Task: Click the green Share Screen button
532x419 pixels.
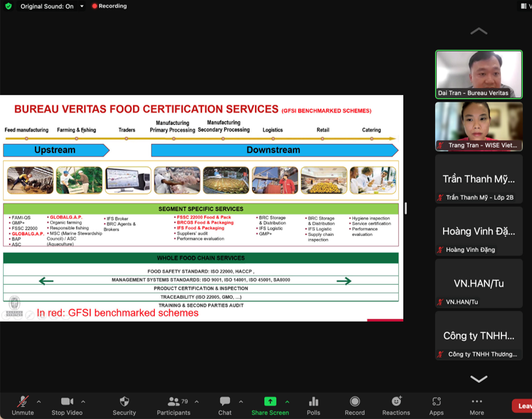Action: 270,401
